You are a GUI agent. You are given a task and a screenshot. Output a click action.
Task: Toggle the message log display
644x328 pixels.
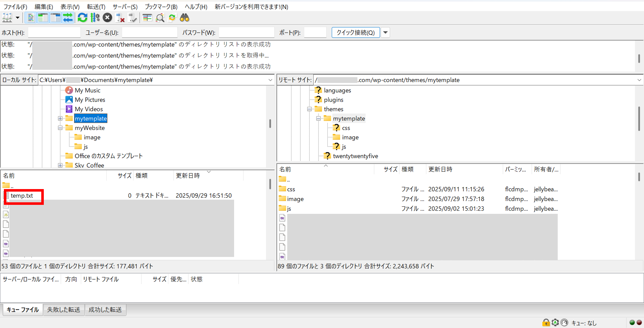[30, 18]
